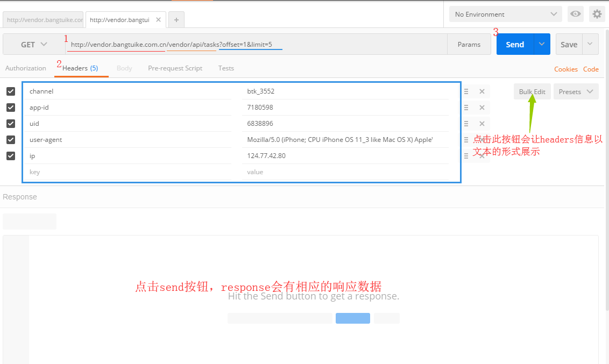Open the GET method dropdown
This screenshot has width=609, height=364.
pos(34,45)
